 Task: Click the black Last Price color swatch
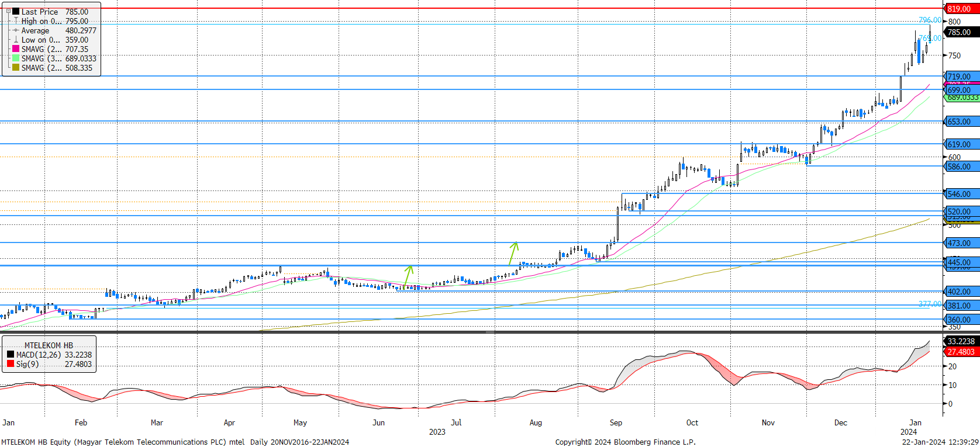(x=16, y=12)
